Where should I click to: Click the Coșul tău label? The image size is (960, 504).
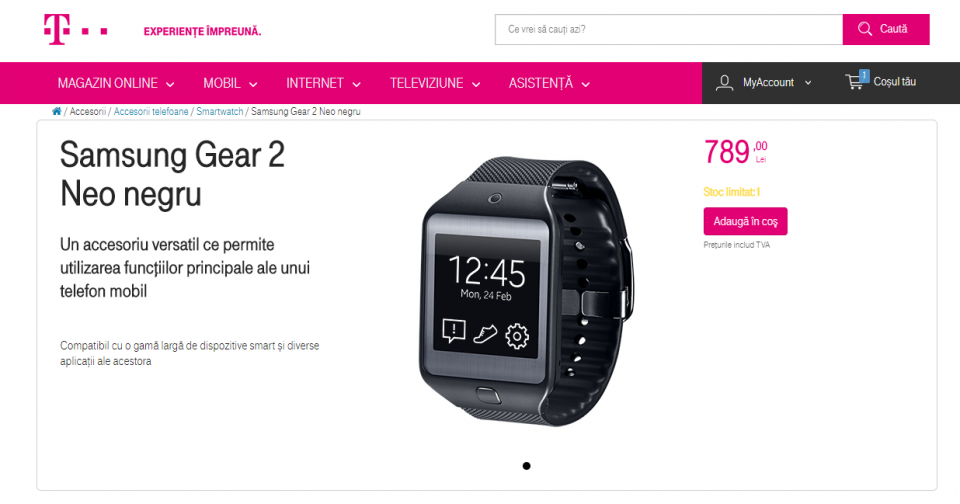point(894,82)
